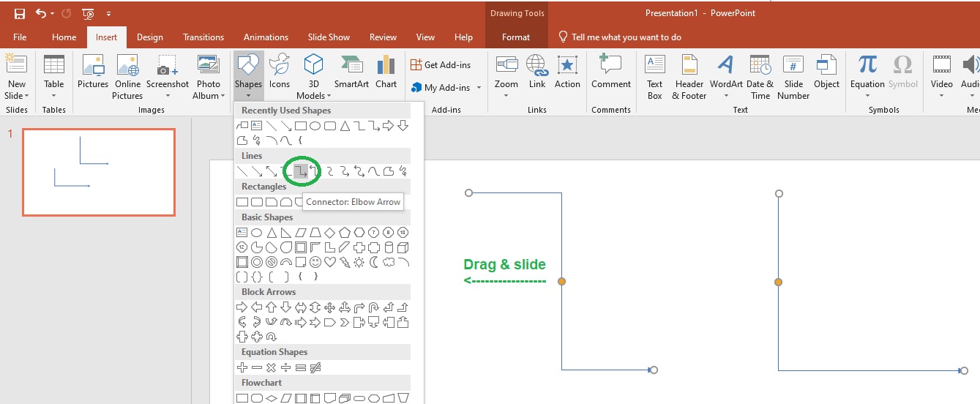Insert Date & Time
This screenshot has width=980, height=404.
click(x=760, y=77)
